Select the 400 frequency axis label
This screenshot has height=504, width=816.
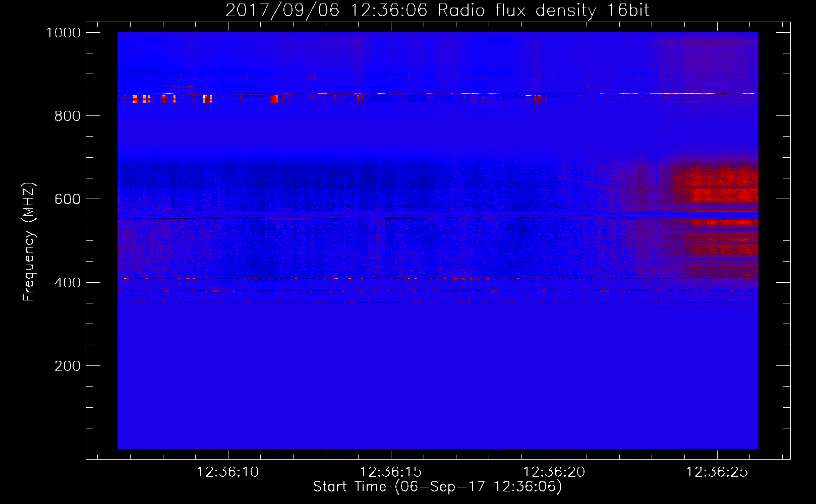pos(68,283)
